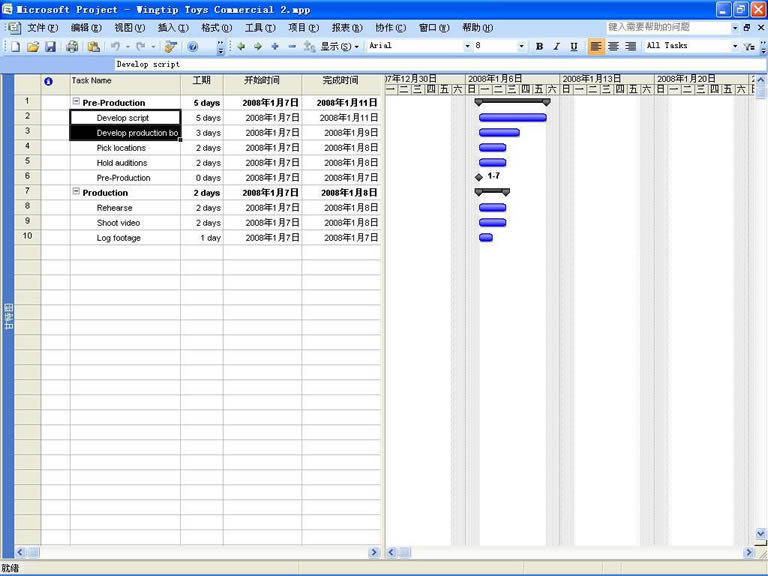Click the Pre-Production summary Gantt bar
Image resolution: width=768 pixels, height=576 pixels.
pyautogui.click(x=513, y=102)
